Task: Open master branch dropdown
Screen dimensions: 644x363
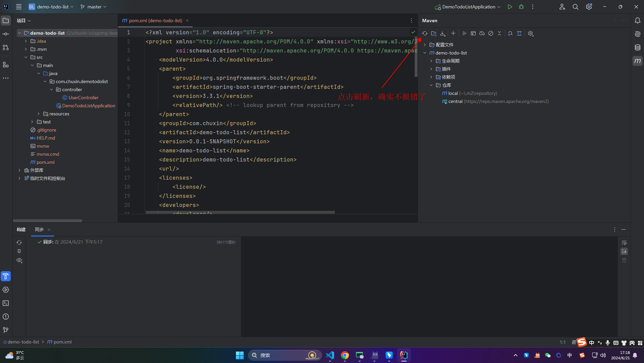Action: pyautogui.click(x=93, y=7)
